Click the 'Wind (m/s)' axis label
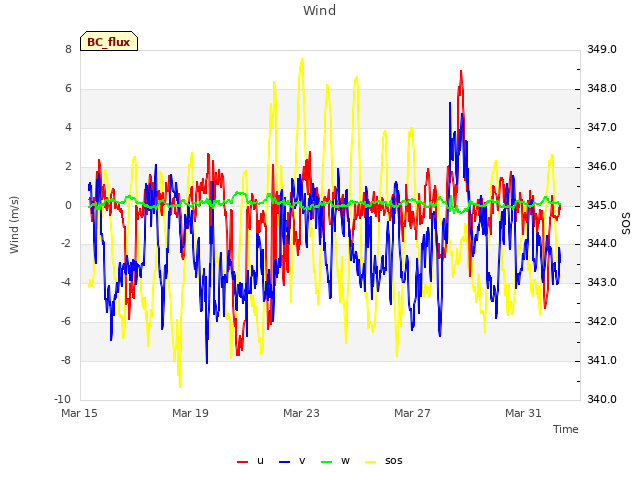The image size is (640, 480). [x=14, y=225]
